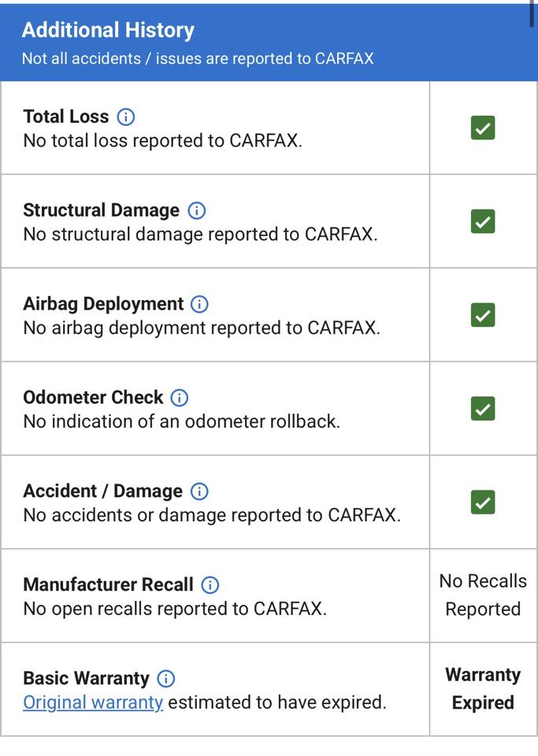Click the Total Loss heading
This screenshot has width=538, height=756.
pos(66,117)
